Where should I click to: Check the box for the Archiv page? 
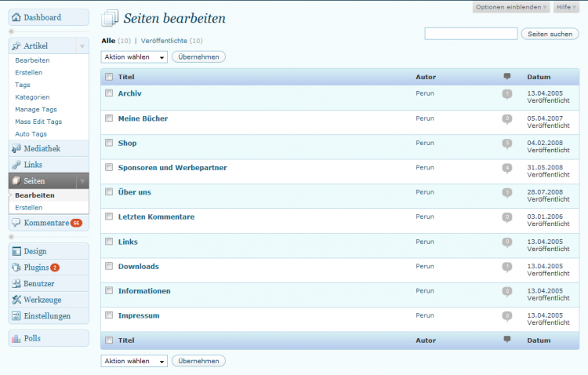(x=109, y=93)
